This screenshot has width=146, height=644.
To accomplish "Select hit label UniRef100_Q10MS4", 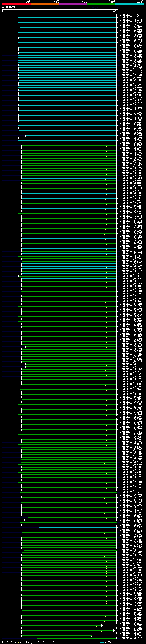I will [131, 40].
